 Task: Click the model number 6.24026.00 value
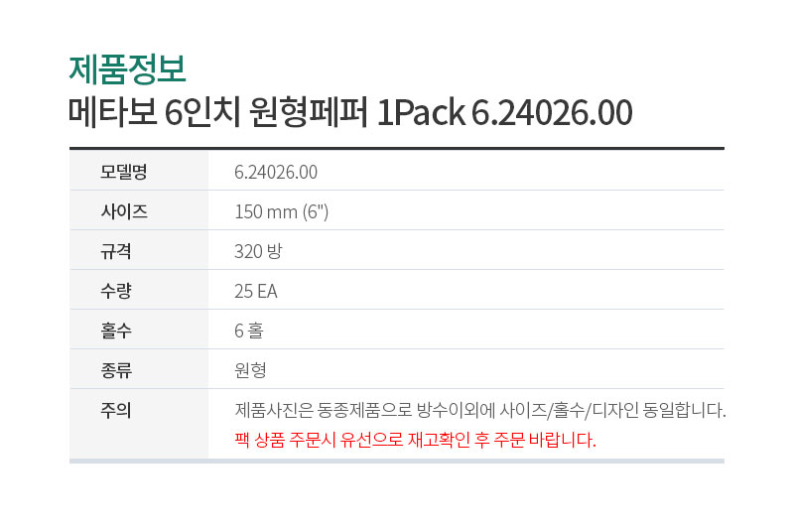coord(276,172)
